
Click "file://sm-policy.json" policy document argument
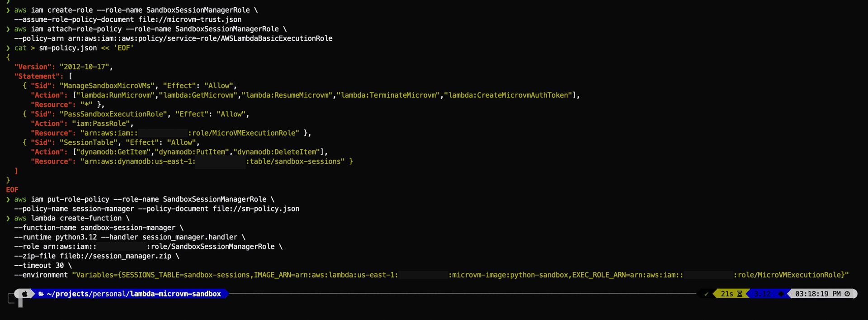point(256,209)
